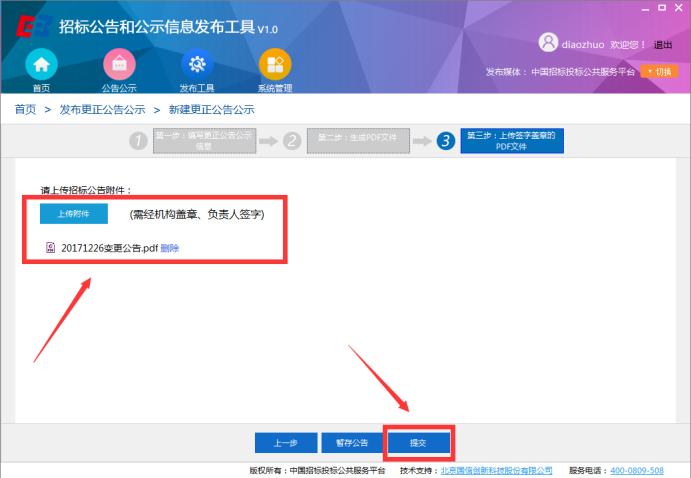Screen dimensions: 691x478
Task: Click the step 3 number circle
Action: 446,141
